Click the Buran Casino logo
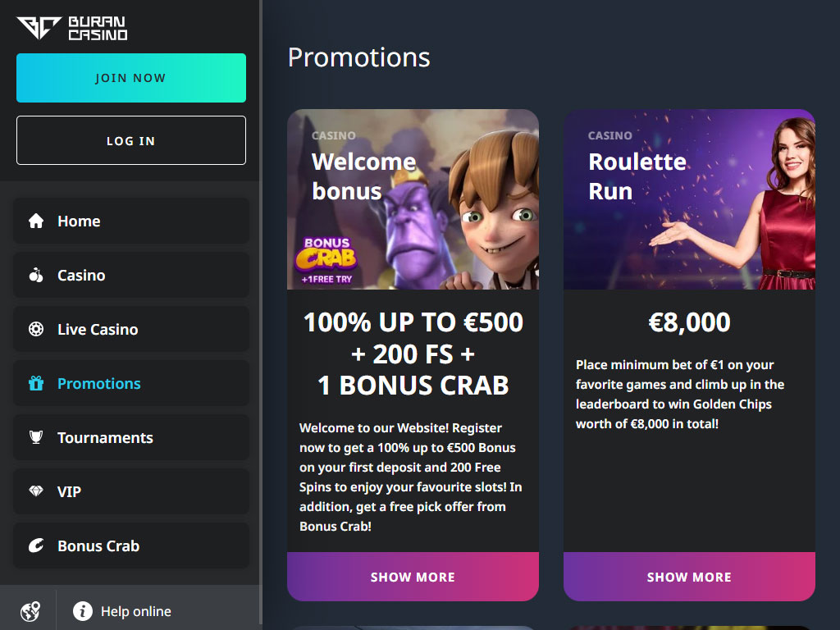This screenshot has width=840, height=630. [x=72, y=29]
